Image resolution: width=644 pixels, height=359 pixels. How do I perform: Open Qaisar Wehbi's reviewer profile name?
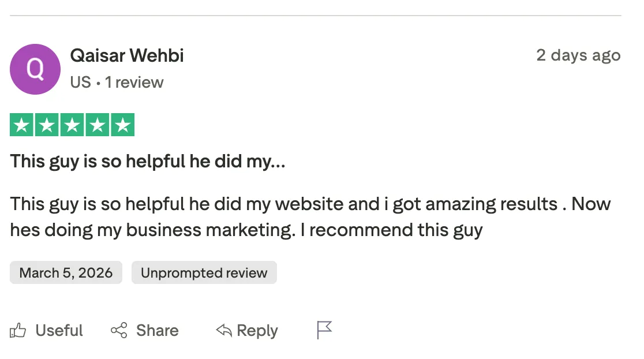127,56
